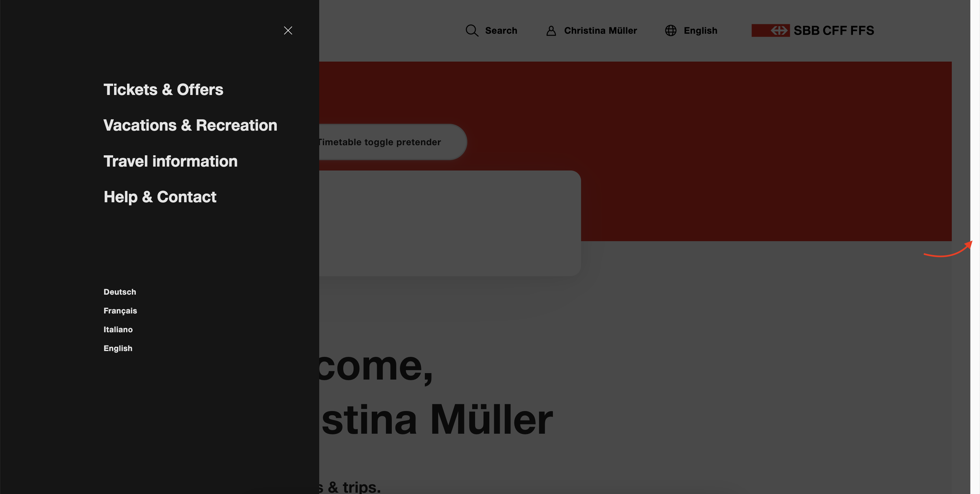The image size is (980, 494).
Task: Open the search function
Action: click(x=492, y=30)
